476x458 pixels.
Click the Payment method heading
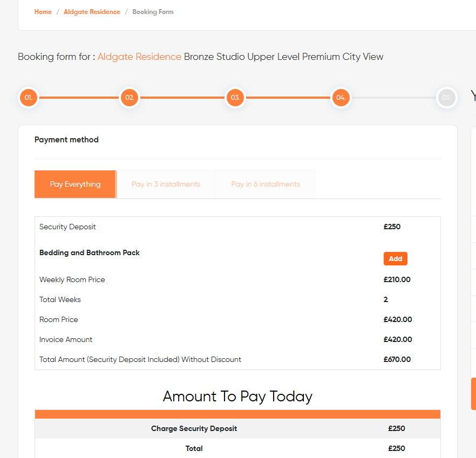[66, 140]
